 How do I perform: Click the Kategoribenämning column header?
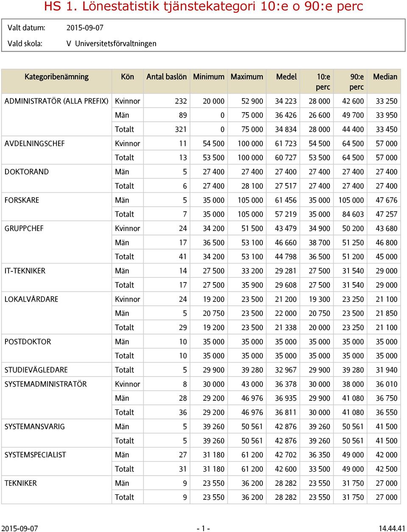coord(56,77)
